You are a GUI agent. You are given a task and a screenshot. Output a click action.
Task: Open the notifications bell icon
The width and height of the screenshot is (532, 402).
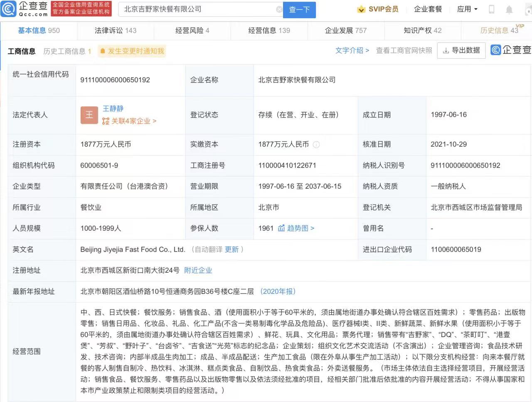(509, 9)
